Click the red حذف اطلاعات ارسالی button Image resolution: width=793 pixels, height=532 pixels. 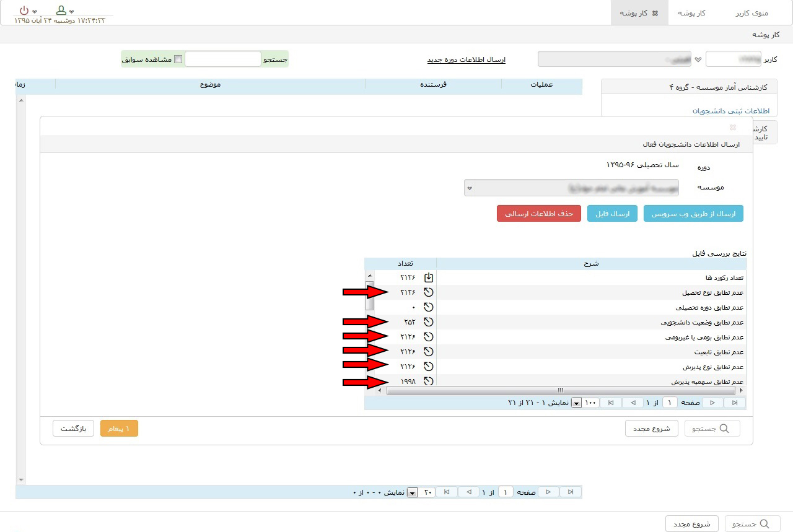(x=538, y=214)
